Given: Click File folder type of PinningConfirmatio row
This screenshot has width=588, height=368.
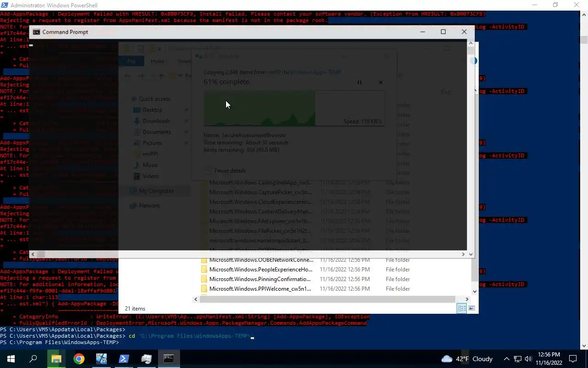Looking at the screenshot, I should 398,279.
